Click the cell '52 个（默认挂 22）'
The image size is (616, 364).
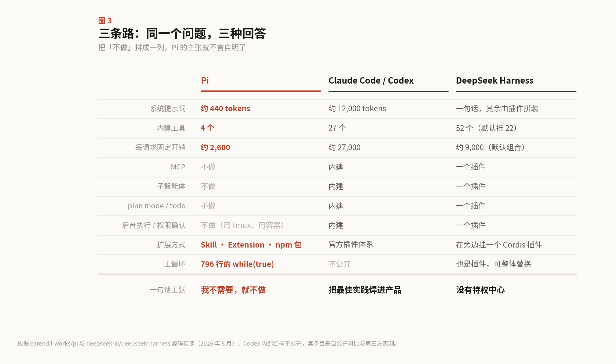[x=487, y=128]
